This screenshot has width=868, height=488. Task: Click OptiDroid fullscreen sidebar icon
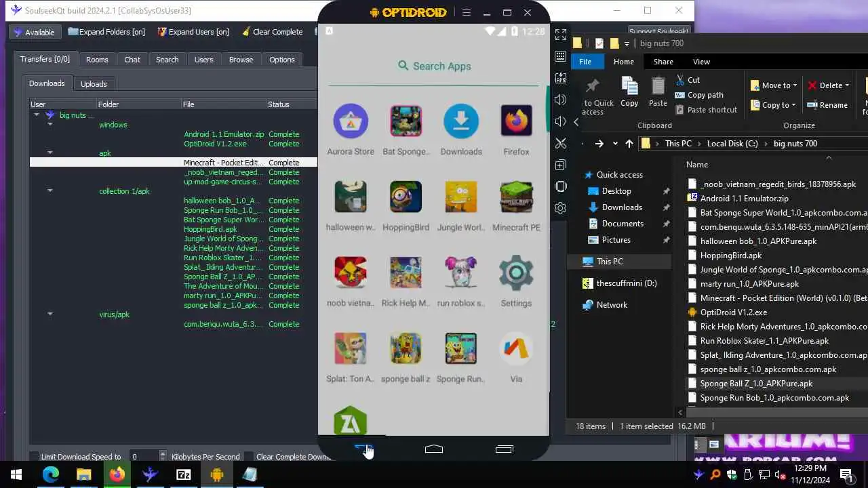(x=561, y=35)
